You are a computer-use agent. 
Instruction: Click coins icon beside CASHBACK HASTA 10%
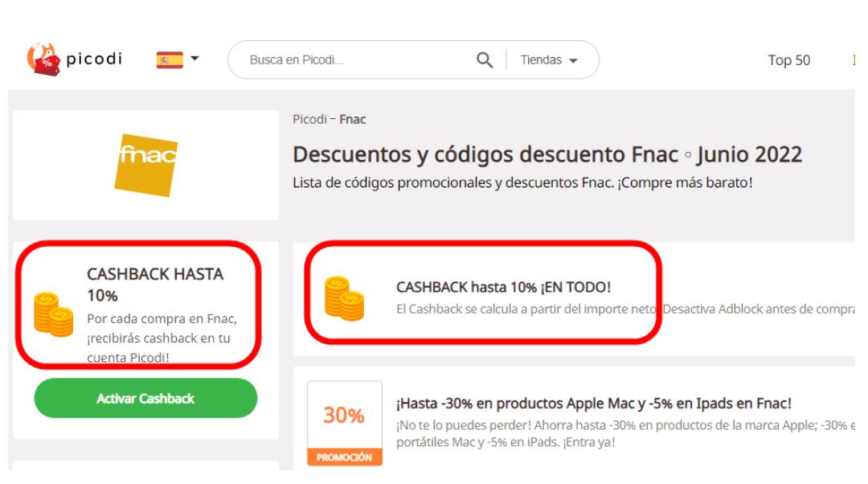(54, 314)
